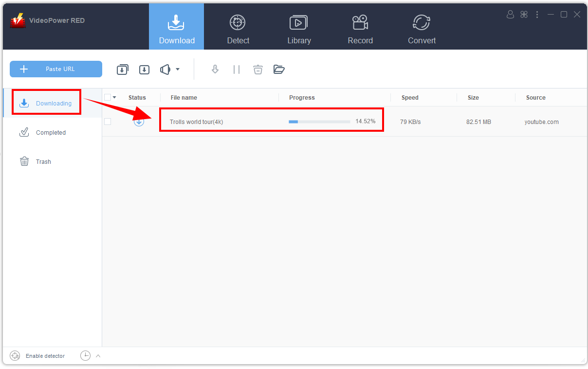Click the batch download icon
Screen dimensions: 588x369
(122, 70)
